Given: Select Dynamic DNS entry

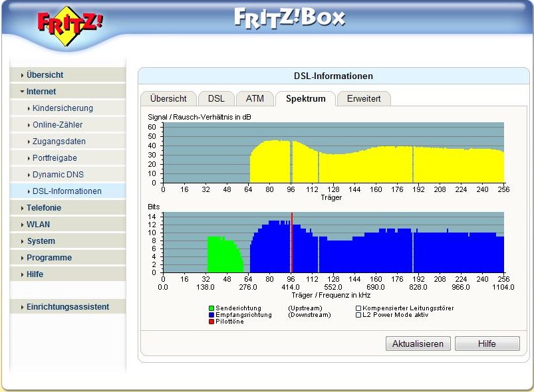Looking at the screenshot, I should [58, 175].
